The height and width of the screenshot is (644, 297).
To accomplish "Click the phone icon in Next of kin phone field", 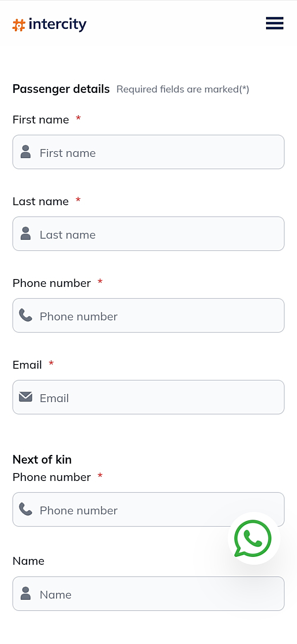I will (x=26, y=509).
